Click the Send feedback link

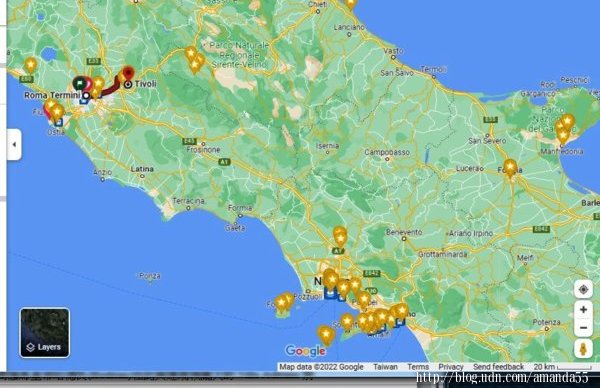[498, 367]
